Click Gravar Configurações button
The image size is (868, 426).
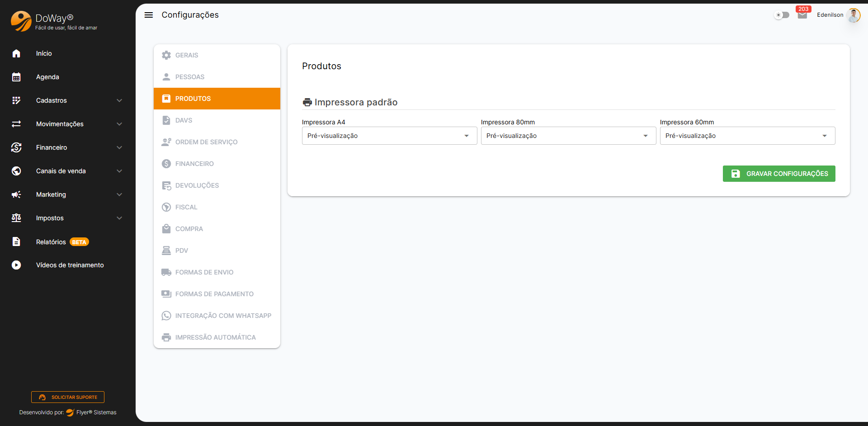coord(778,174)
